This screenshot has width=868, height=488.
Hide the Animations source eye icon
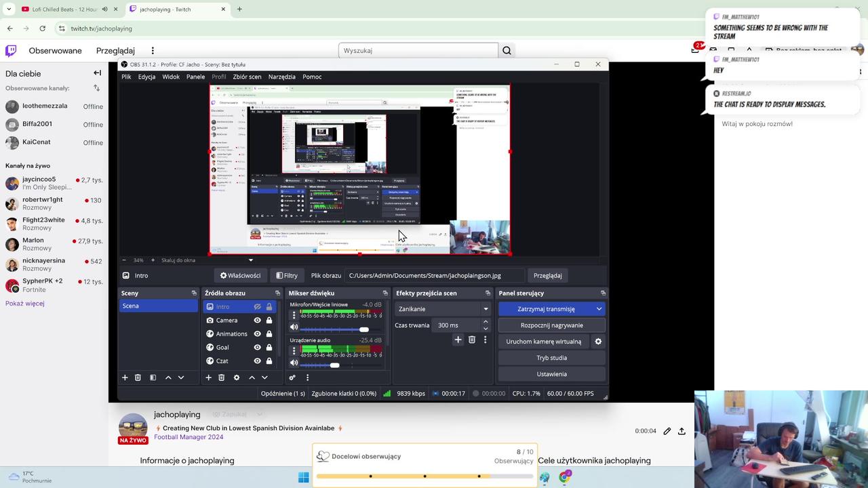pos(257,334)
